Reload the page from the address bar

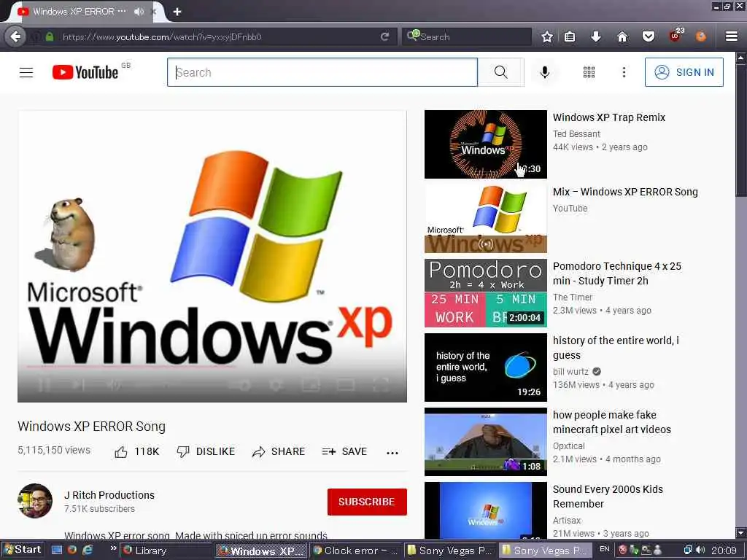pos(385,36)
